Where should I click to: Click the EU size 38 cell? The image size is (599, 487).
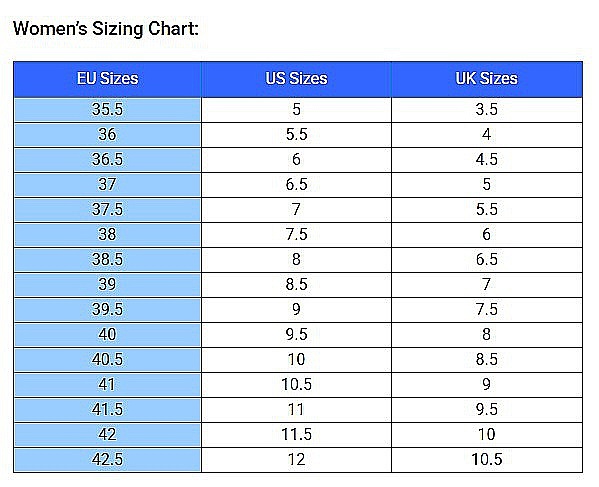[x=107, y=235]
